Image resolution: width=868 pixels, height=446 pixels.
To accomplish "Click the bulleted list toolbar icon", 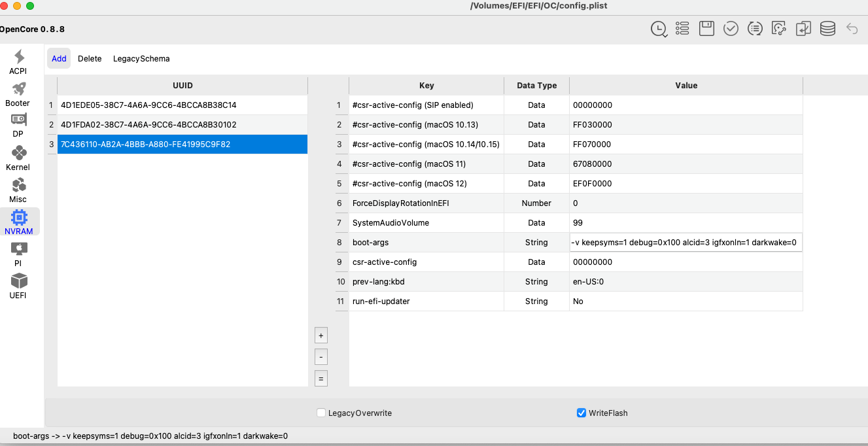I will tap(683, 29).
